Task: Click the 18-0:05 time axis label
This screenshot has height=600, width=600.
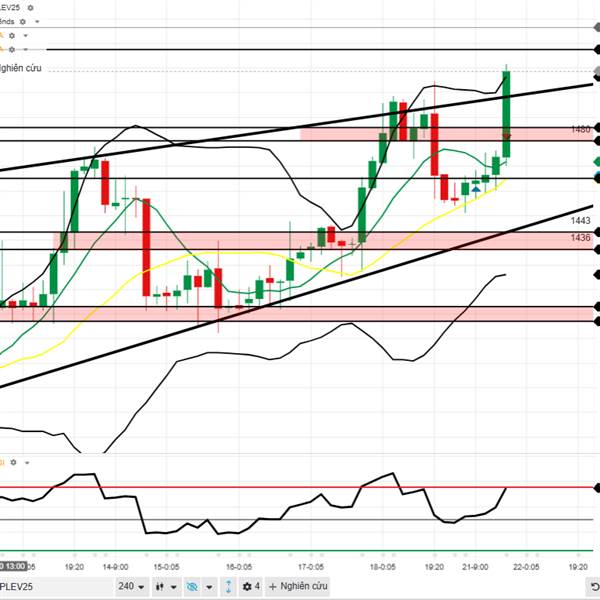Action: coord(383,567)
